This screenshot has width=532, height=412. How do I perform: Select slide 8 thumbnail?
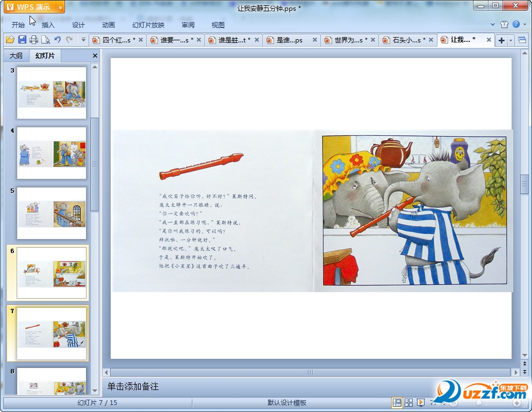click(52, 381)
